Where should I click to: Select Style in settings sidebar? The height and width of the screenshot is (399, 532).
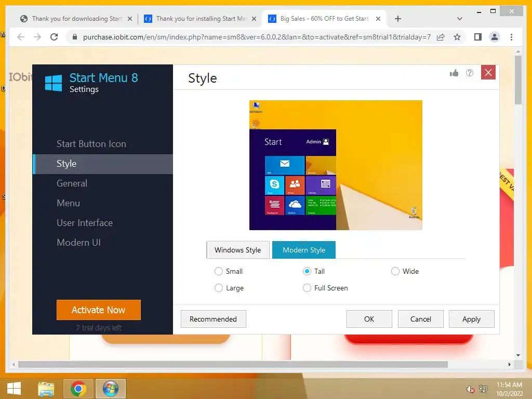click(x=103, y=164)
